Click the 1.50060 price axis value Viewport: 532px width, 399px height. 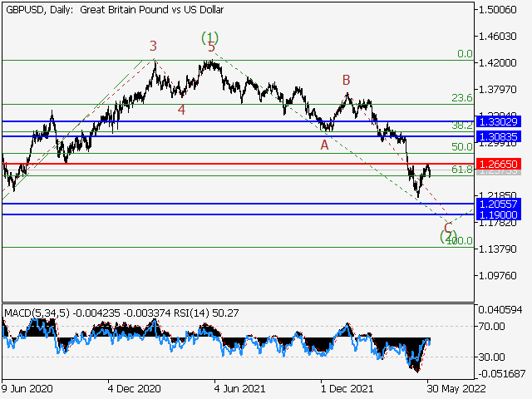tap(497, 10)
